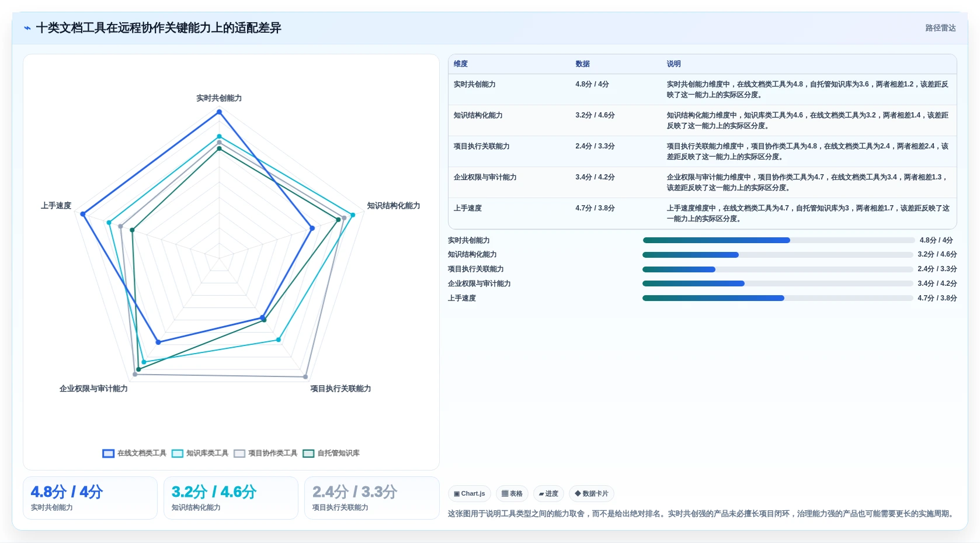Image resolution: width=980 pixels, height=543 pixels.
Task: Click the 企业权限与审计能力 radar axis label
Action: 93,389
